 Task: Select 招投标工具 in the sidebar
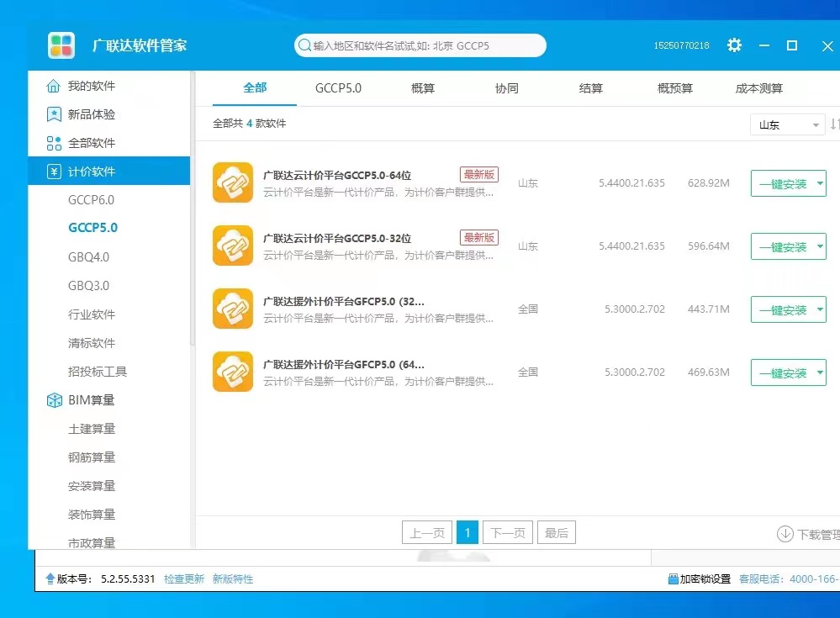(98, 372)
